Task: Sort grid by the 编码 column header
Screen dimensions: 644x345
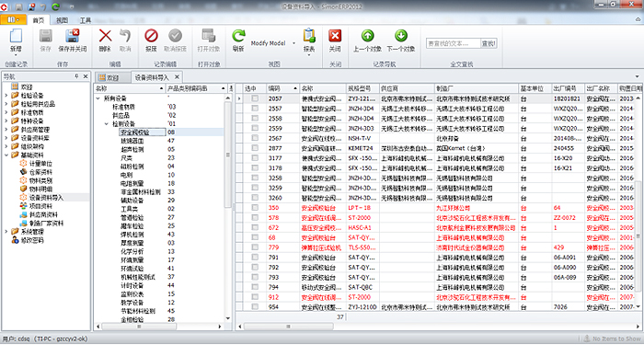Action: point(282,88)
